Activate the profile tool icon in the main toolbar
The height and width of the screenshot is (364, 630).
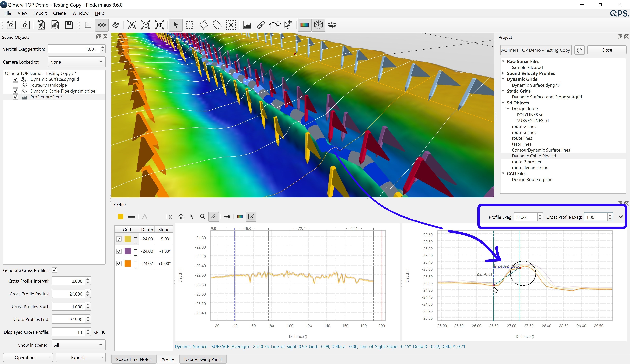(247, 25)
